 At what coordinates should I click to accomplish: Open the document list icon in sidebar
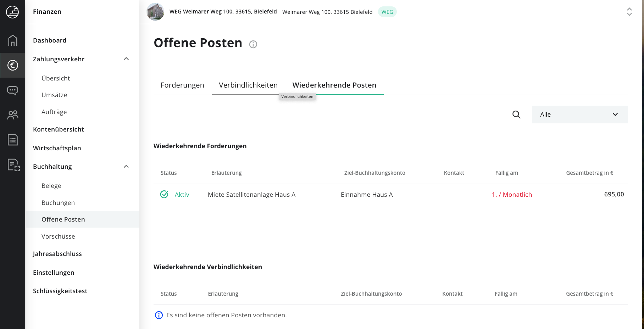[12, 140]
